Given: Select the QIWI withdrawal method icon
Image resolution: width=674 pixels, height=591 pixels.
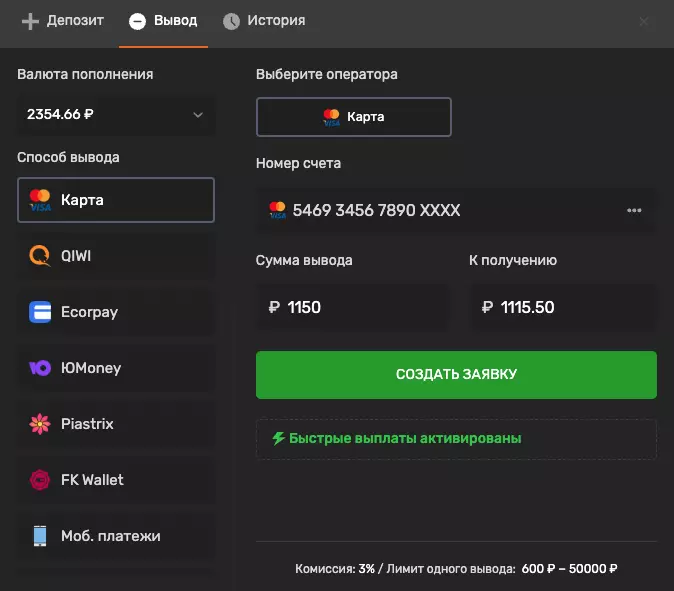Looking at the screenshot, I should click(40, 256).
